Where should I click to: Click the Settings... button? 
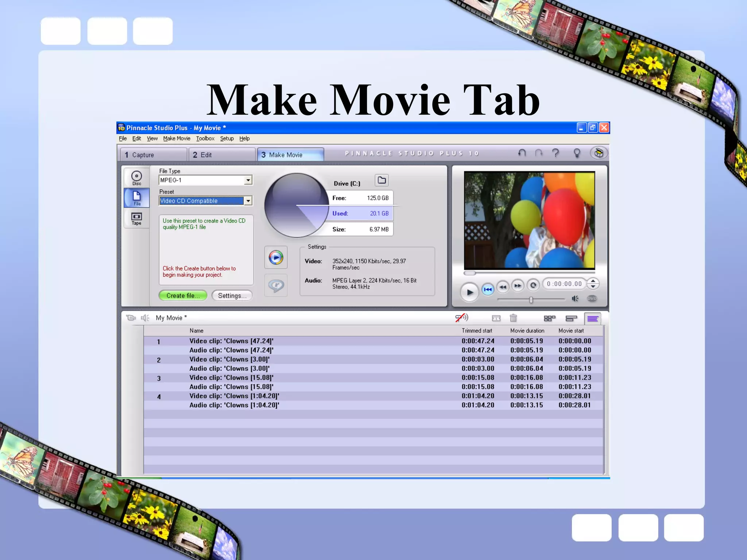coord(232,296)
